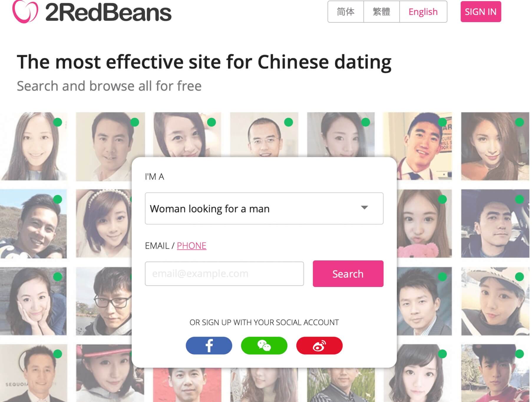
Task: Open the profile of the man wearing black cap
Action: (x=495, y=224)
